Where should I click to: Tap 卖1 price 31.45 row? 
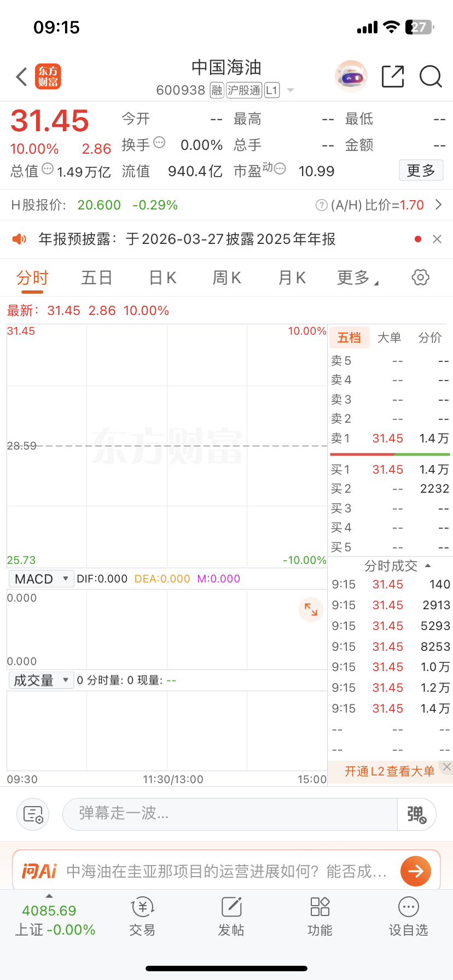[390, 439]
